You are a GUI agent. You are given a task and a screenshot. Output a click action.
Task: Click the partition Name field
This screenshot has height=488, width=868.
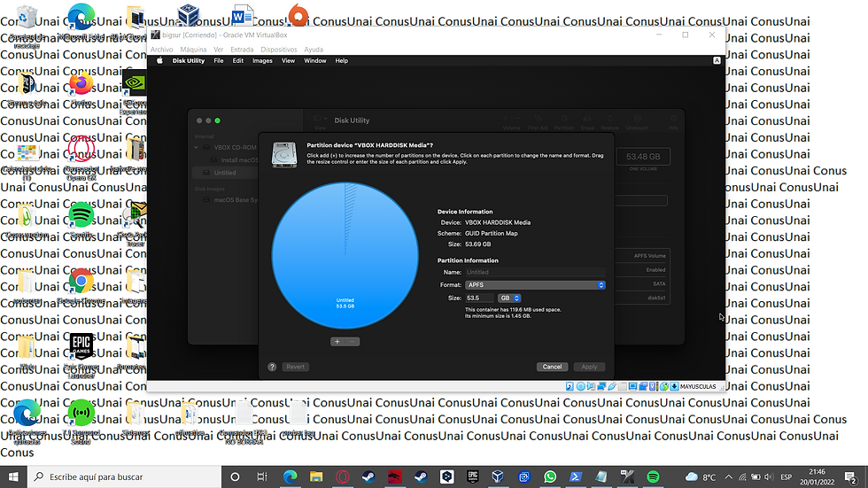point(535,272)
